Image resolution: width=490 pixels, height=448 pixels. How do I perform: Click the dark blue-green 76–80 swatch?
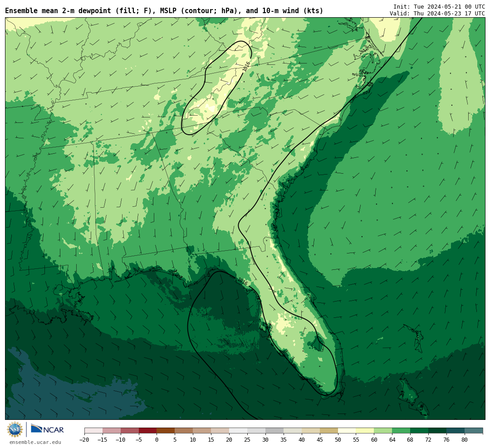point(456,431)
